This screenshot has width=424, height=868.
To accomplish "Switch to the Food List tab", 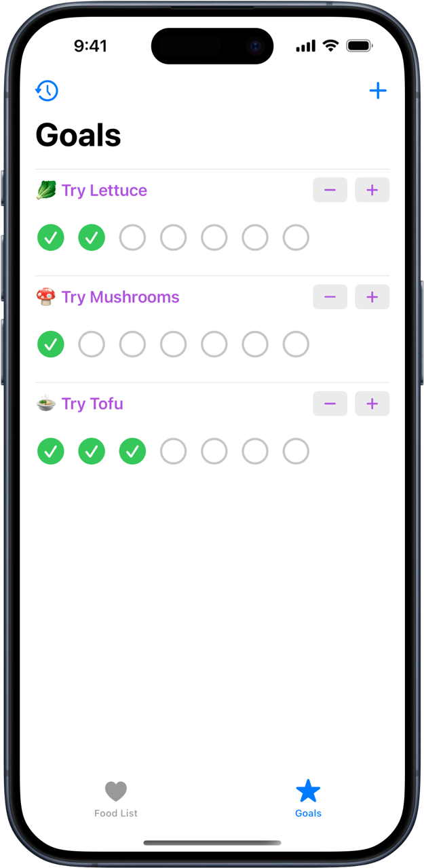I will click(x=115, y=799).
